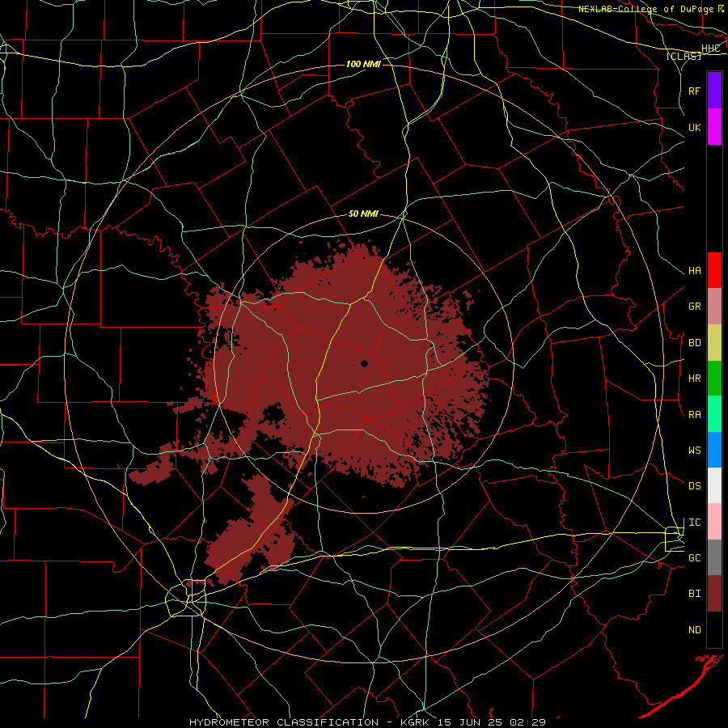Click the GC gray legend color swatch
The image size is (728, 728).
[714, 557]
